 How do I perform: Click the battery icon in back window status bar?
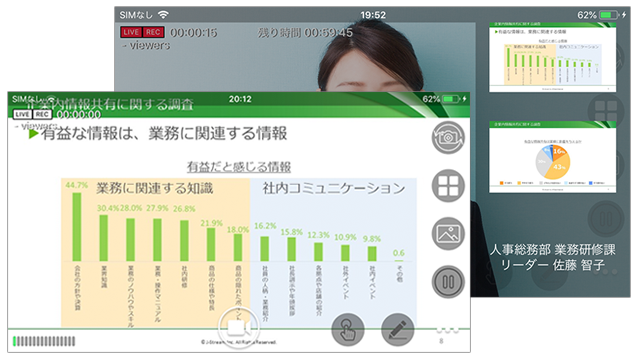[608, 15]
